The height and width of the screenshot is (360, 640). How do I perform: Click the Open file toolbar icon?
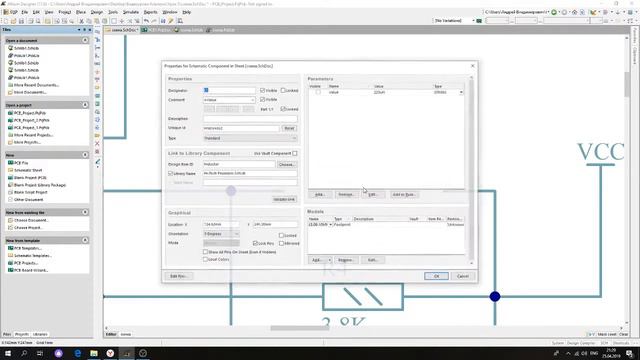[13, 21]
